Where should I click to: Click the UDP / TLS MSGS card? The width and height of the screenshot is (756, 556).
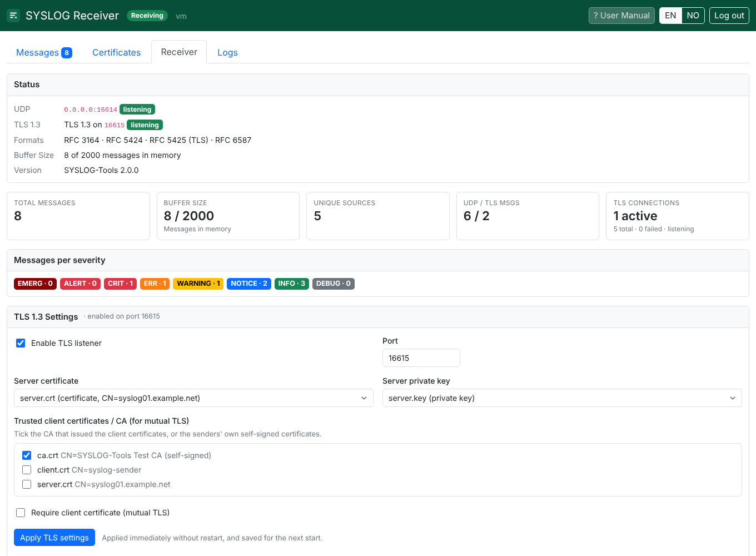[528, 216]
